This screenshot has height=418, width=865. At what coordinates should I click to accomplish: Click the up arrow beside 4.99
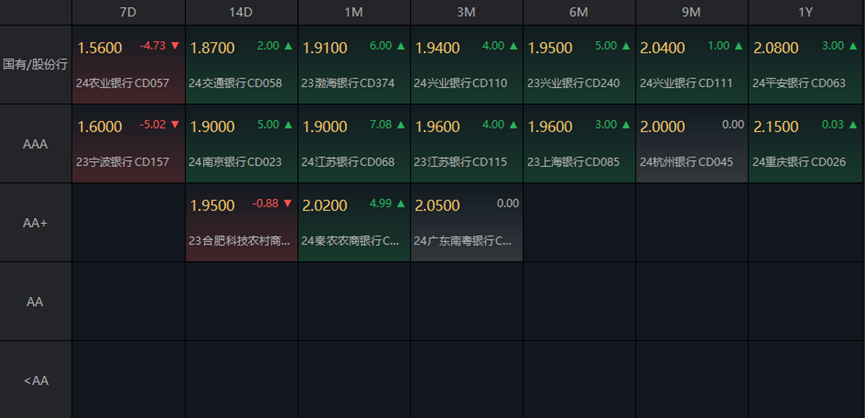401,203
